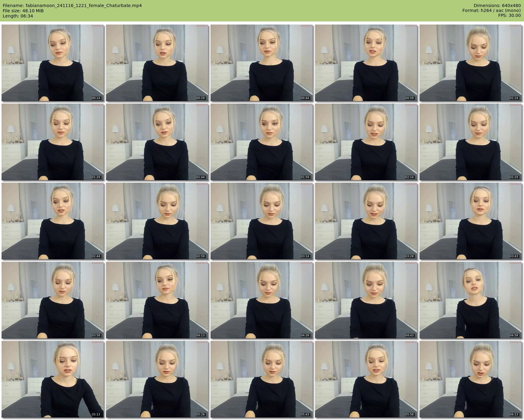Select the thumbnail marked 03:58
524x420 pixels.
pos(52,300)
